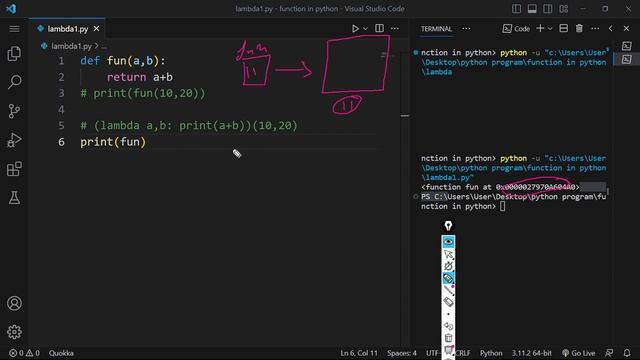This screenshot has width=640, height=360.
Task: Show errors and warnings in status bar
Action: pyautogui.click(x=24, y=353)
